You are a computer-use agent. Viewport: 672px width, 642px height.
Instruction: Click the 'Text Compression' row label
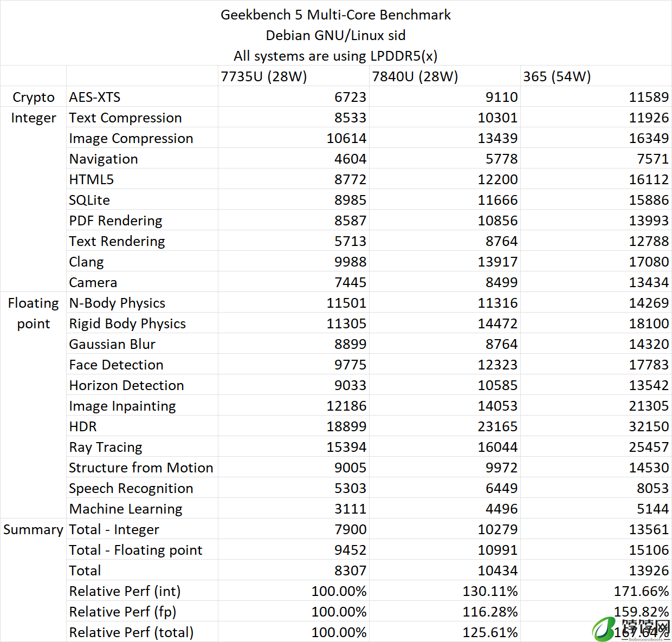coord(126,118)
